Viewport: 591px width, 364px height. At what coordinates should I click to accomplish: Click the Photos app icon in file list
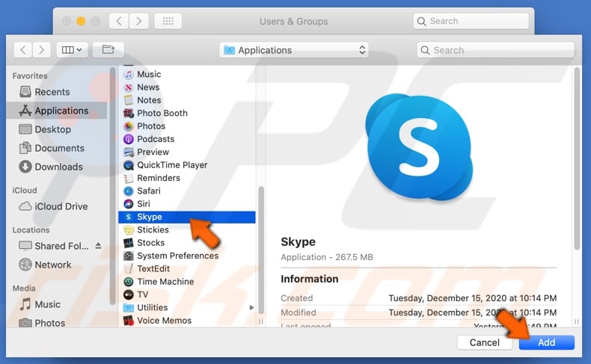click(x=129, y=126)
